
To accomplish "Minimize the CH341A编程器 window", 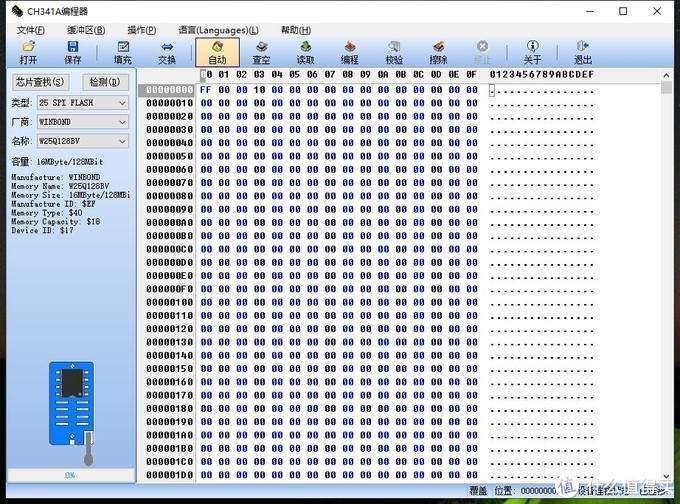I will coord(590,11).
